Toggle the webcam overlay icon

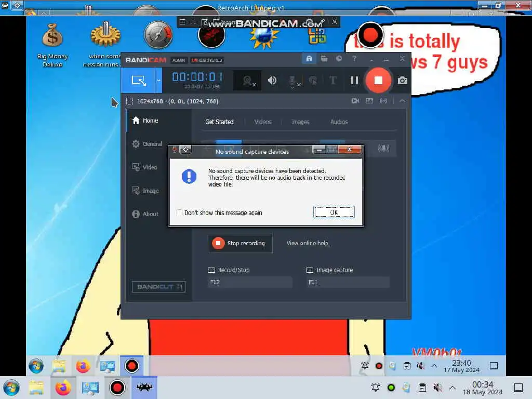coord(248,81)
